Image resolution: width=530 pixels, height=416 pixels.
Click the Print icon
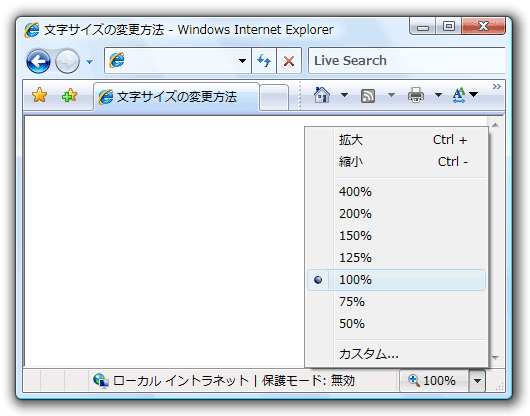[x=416, y=95]
